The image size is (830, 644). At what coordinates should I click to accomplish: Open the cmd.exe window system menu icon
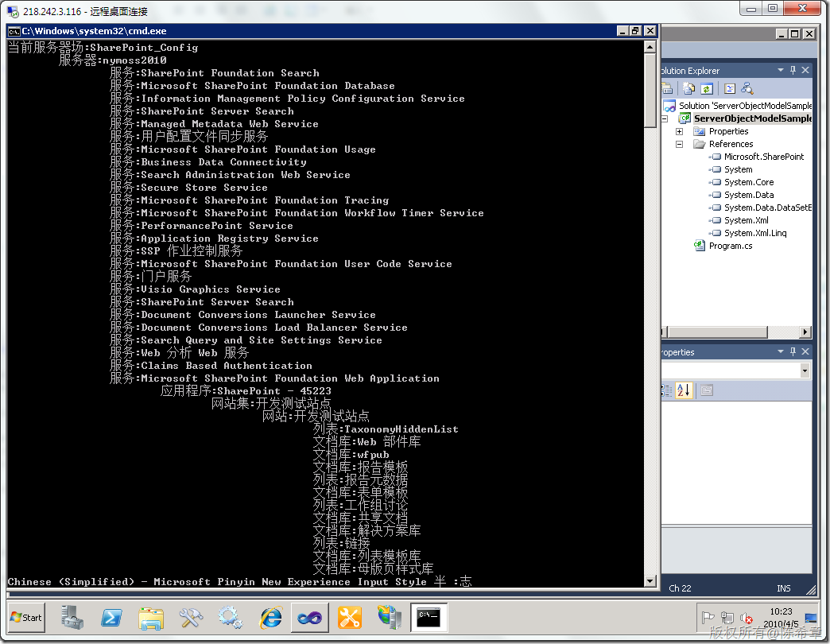point(14,31)
